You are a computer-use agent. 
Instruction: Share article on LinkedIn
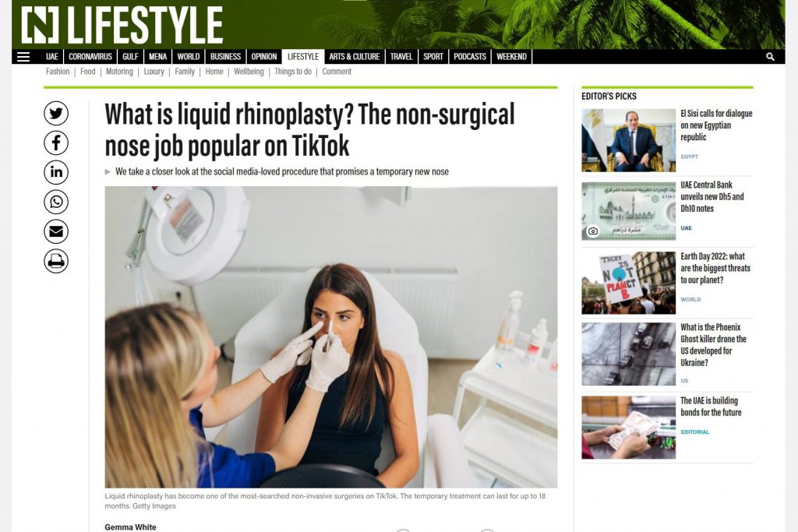pyautogui.click(x=56, y=172)
